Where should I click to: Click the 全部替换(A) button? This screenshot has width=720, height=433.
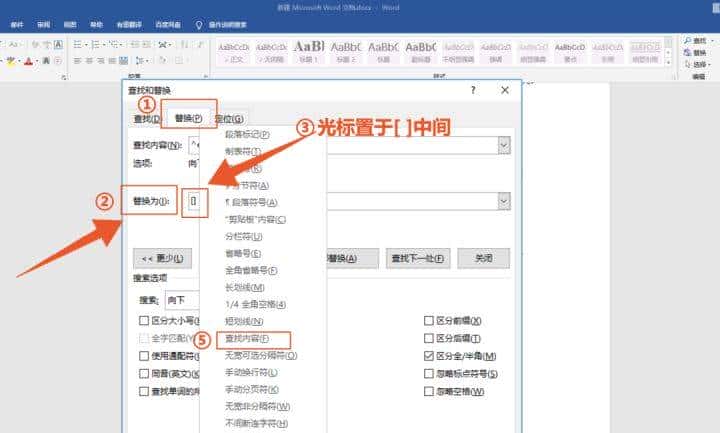(352, 259)
